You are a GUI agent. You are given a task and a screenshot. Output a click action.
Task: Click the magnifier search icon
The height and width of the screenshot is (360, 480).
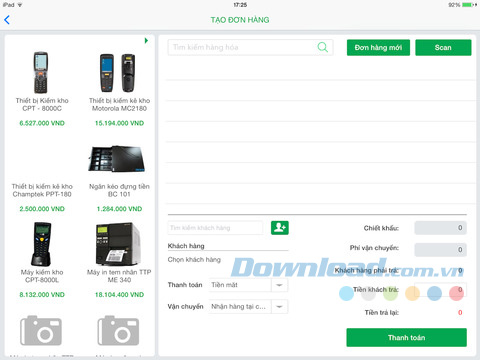[x=322, y=47]
